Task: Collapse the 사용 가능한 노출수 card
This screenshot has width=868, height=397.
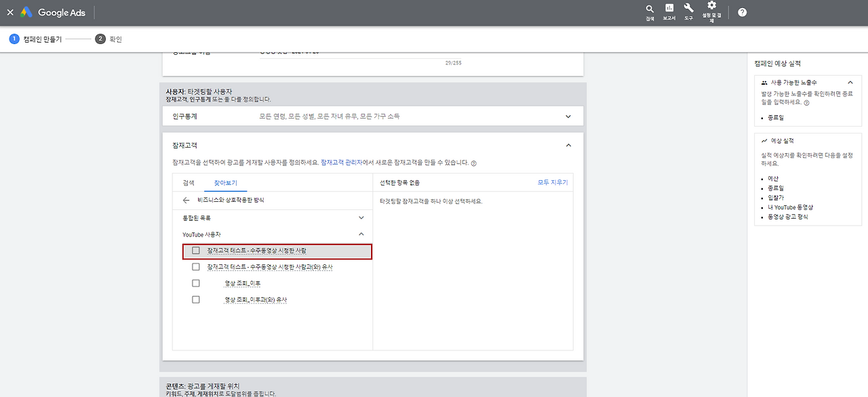Action: [x=850, y=83]
